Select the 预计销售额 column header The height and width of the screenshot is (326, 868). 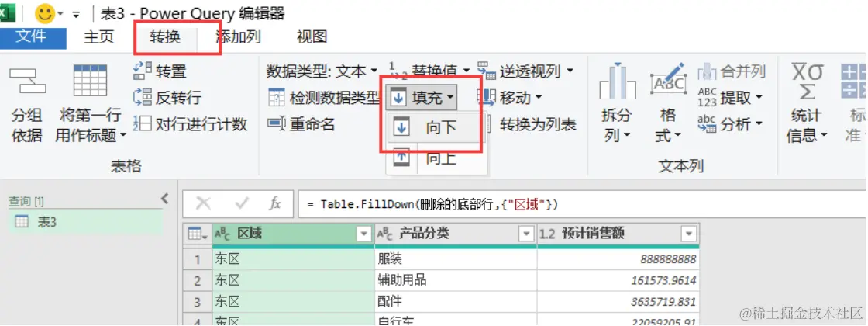point(618,234)
